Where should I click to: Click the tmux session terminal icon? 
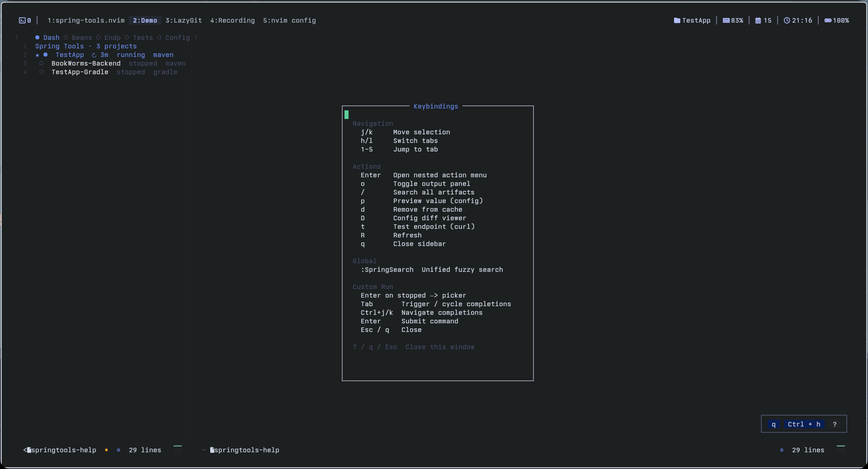(x=22, y=20)
